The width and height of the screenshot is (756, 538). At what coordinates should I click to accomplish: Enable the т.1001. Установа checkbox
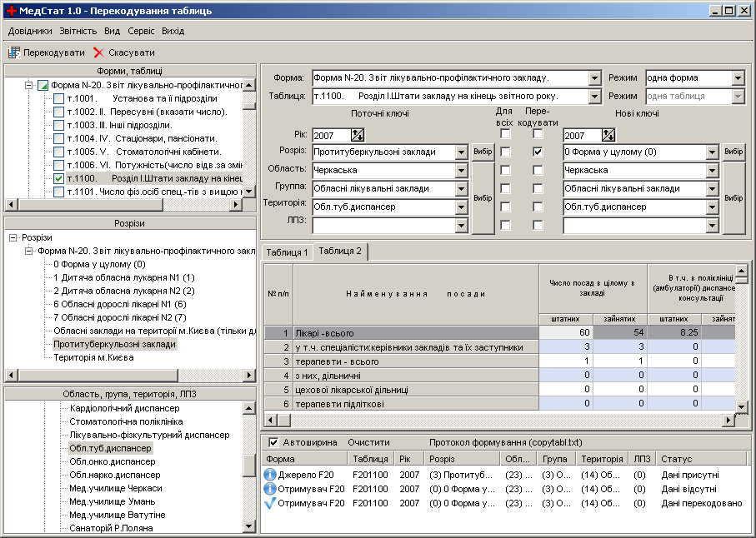tap(58, 99)
